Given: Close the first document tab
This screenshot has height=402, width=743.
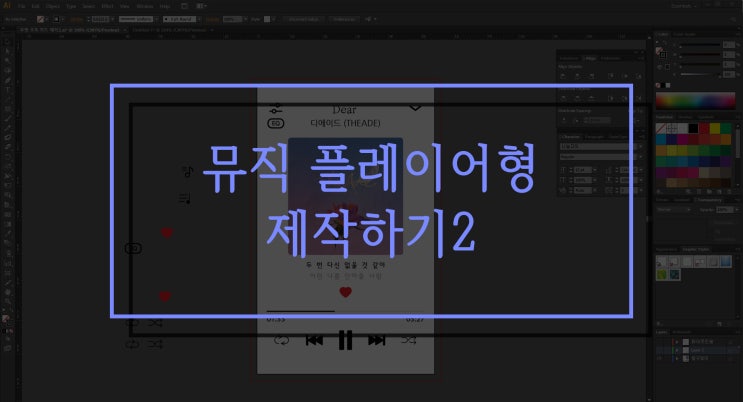Looking at the screenshot, I should pos(125,30).
